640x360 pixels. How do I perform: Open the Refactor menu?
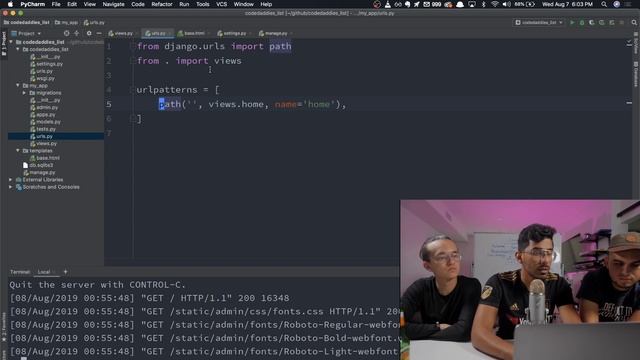[x=162, y=4]
